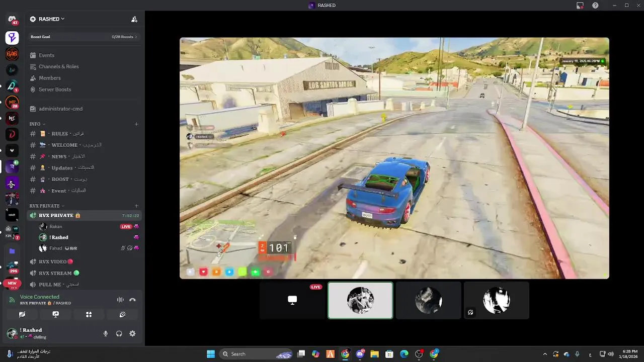Click NEW unread mentions pill

click(12, 283)
